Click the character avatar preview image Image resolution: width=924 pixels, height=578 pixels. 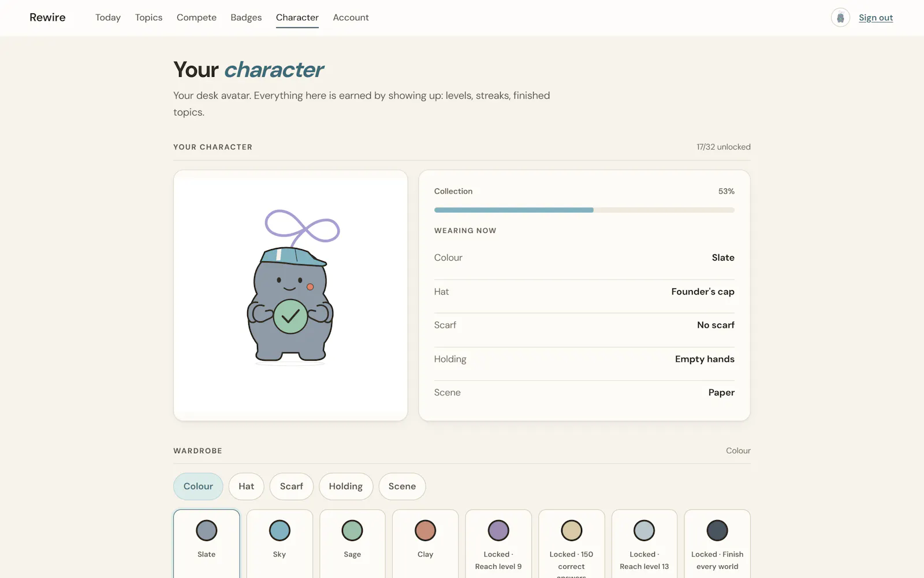pyautogui.click(x=290, y=295)
